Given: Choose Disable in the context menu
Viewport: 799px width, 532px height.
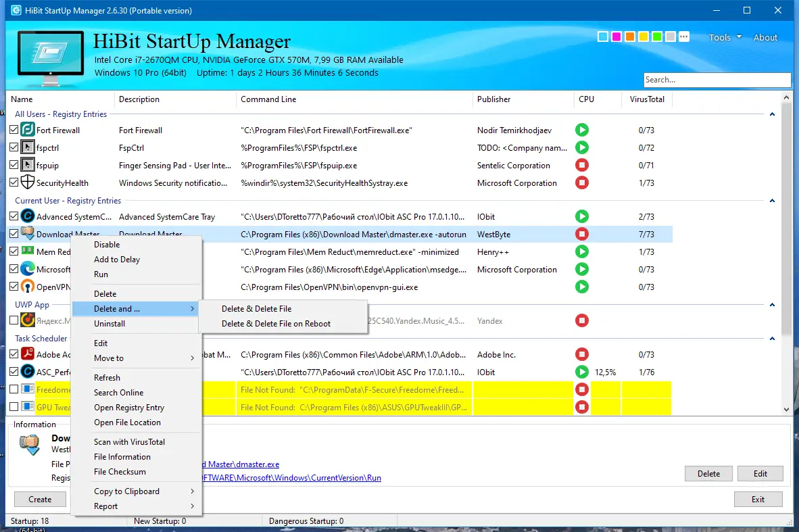Looking at the screenshot, I should (x=137, y=245).
